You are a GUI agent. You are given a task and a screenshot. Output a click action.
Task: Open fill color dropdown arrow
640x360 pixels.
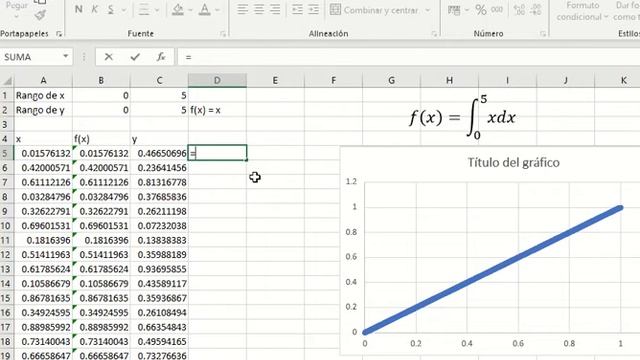pyautogui.click(x=190, y=10)
